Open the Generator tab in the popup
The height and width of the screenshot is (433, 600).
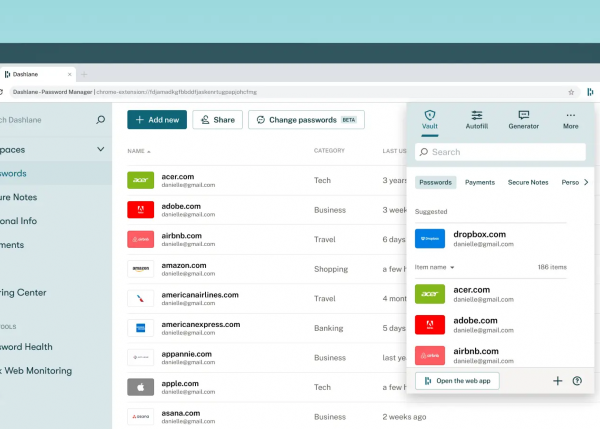(x=523, y=120)
